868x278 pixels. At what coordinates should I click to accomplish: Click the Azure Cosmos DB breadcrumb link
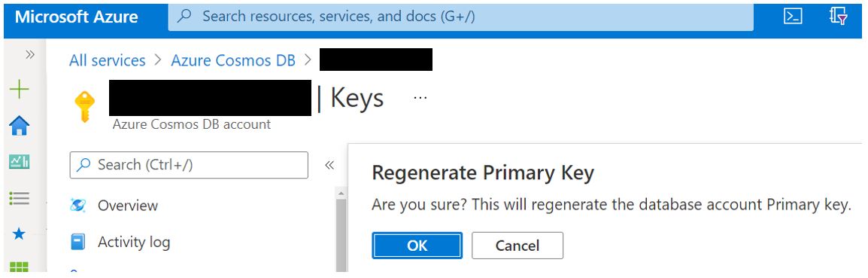coord(233,60)
